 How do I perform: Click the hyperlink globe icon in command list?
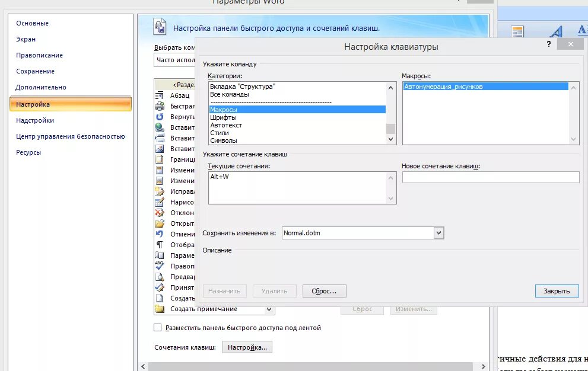click(160, 127)
